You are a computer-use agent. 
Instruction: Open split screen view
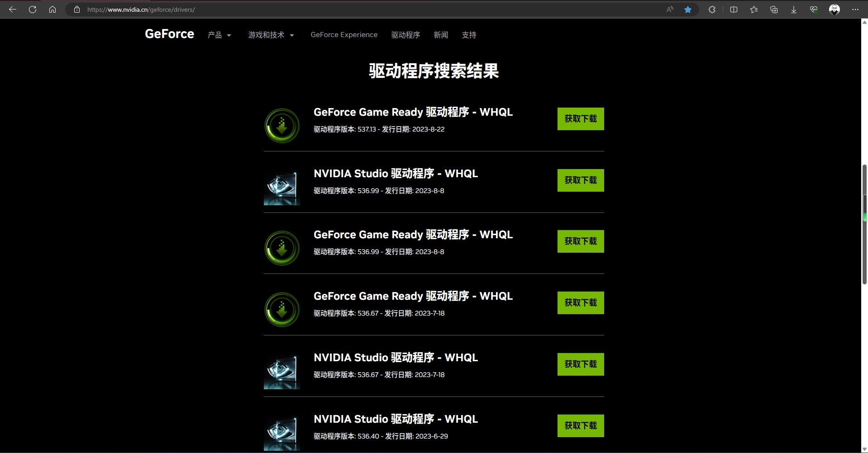click(x=734, y=9)
